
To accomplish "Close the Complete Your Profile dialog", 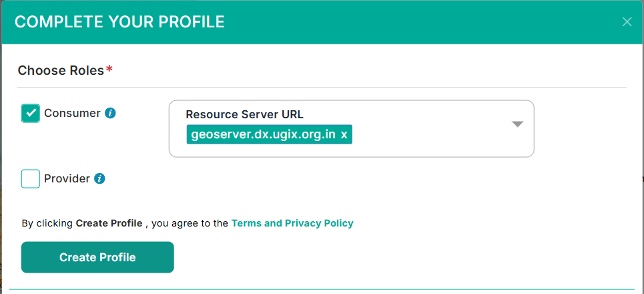I will tap(627, 22).
